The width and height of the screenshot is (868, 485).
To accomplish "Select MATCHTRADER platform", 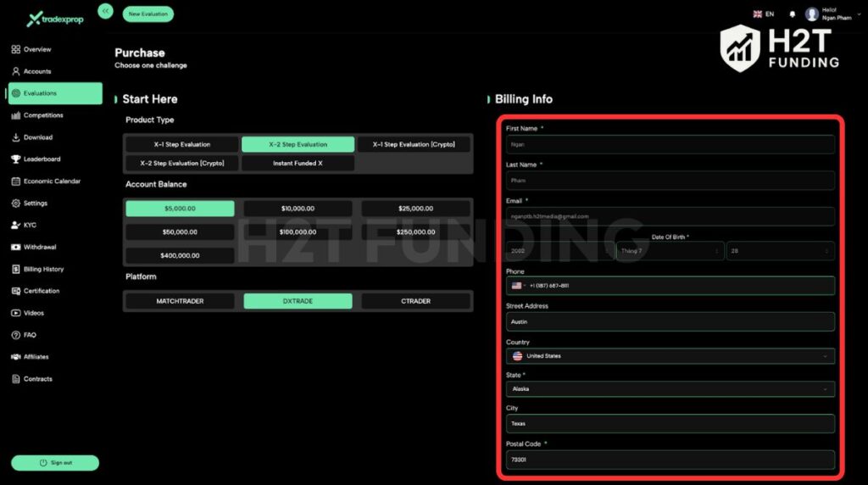I will tap(180, 301).
